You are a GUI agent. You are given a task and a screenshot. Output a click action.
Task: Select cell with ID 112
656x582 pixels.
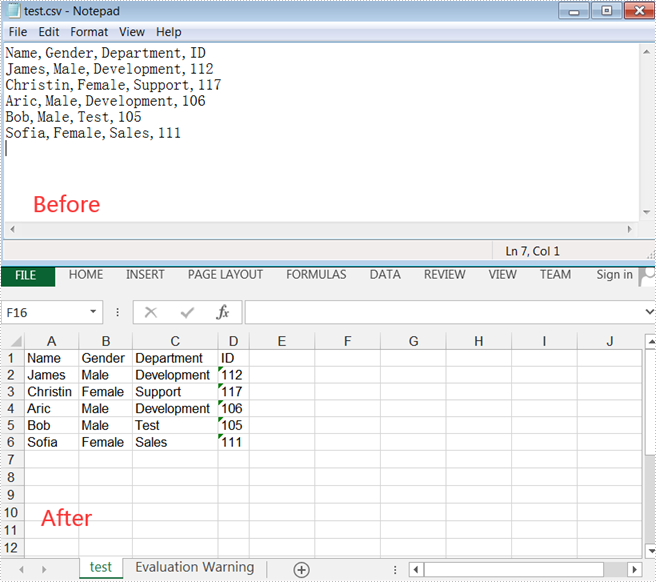[x=233, y=375]
